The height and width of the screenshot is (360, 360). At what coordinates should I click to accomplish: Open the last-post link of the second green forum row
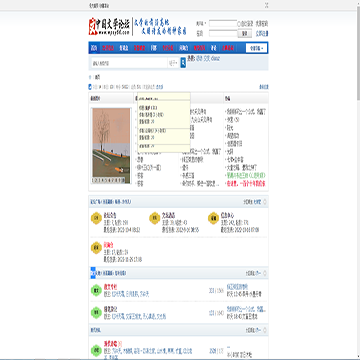tap(246, 309)
